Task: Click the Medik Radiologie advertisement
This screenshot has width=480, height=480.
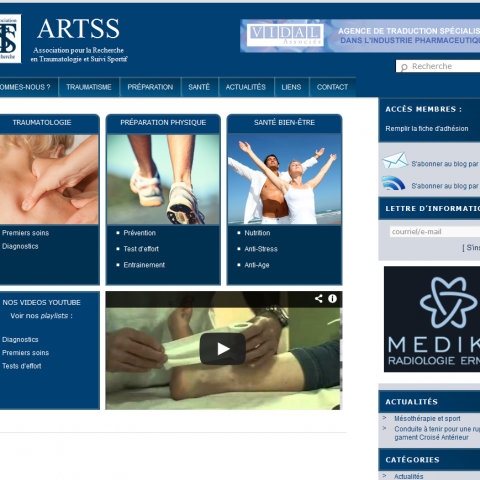Action: click(432, 319)
